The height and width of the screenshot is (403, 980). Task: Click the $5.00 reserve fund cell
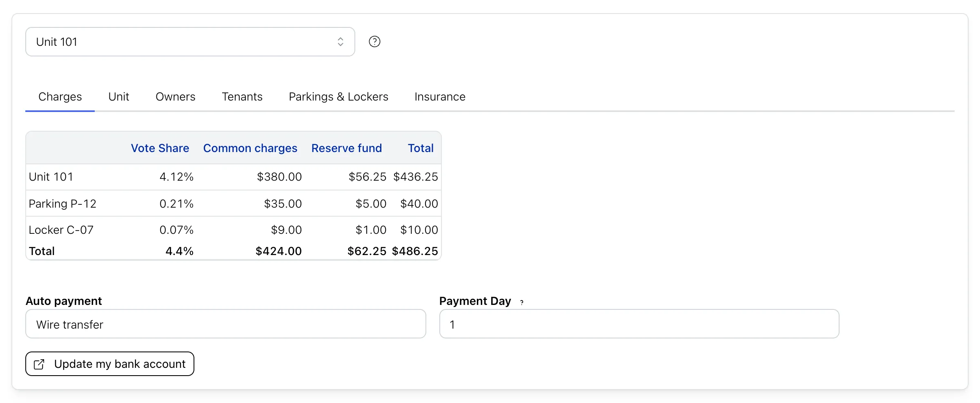(x=371, y=204)
